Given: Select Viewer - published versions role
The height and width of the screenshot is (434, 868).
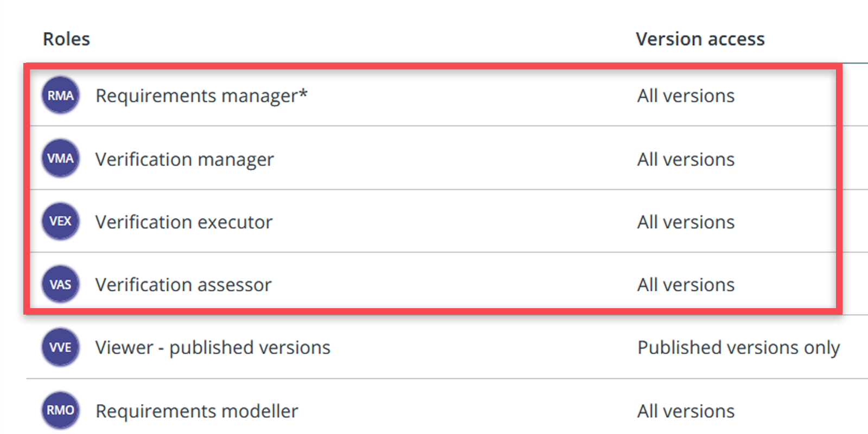Looking at the screenshot, I should pyautogui.click(x=213, y=347).
